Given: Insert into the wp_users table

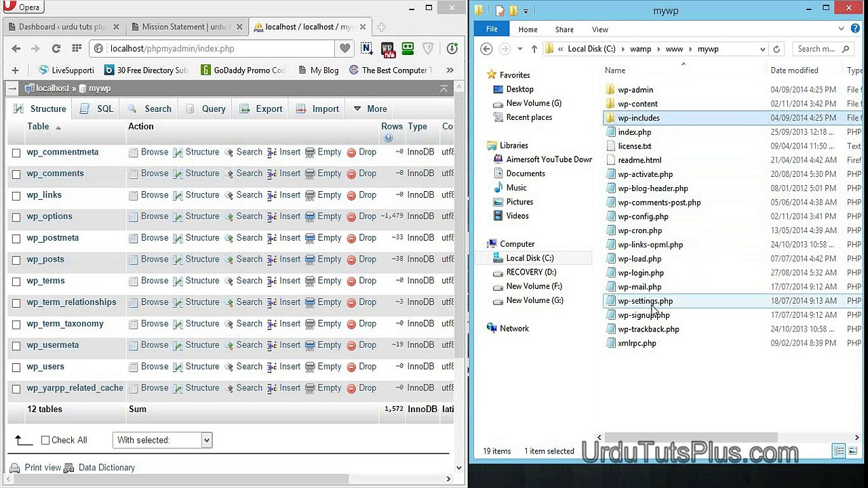Looking at the screenshot, I should point(283,366).
